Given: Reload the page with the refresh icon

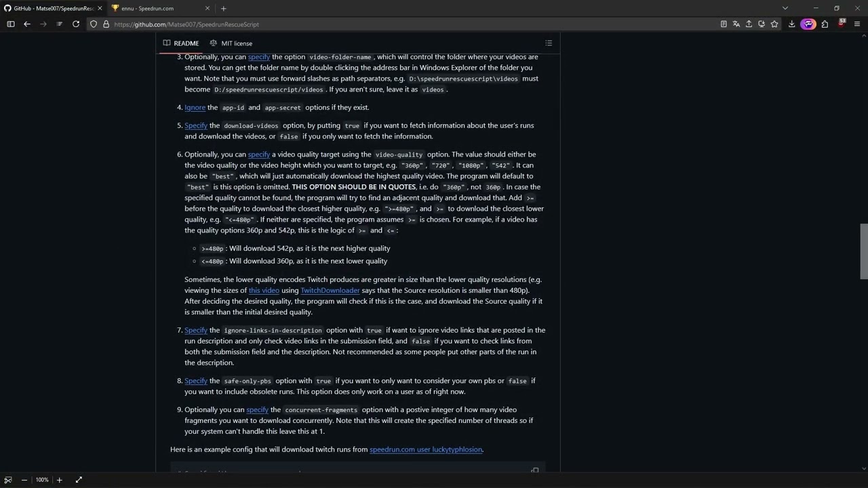Looking at the screenshot, I should (x=76, y=24).
